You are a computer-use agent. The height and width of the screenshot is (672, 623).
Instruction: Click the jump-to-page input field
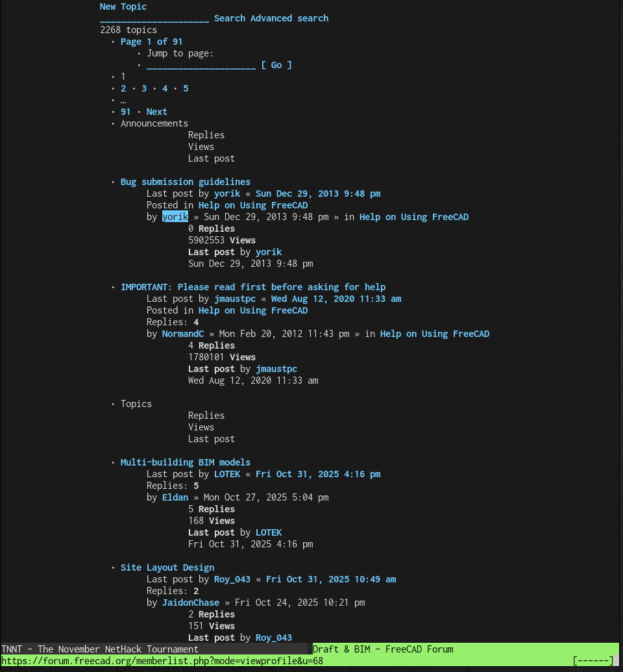[201, 64]
